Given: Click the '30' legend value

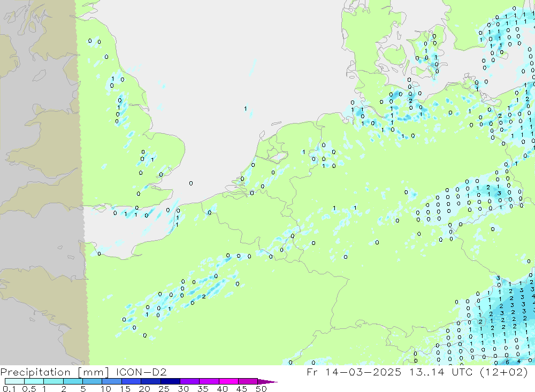Looking at the screenshot, I should [183, 389].
